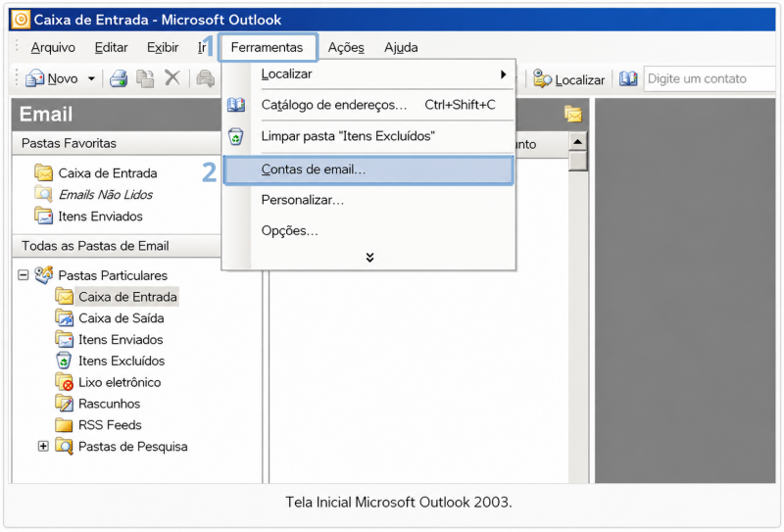Image resolution: width=784 pixels, height=532 pixels.
Task: Select Pastas de Pesquisa folder
Action: pyautogui.click(x=133, y=447)
